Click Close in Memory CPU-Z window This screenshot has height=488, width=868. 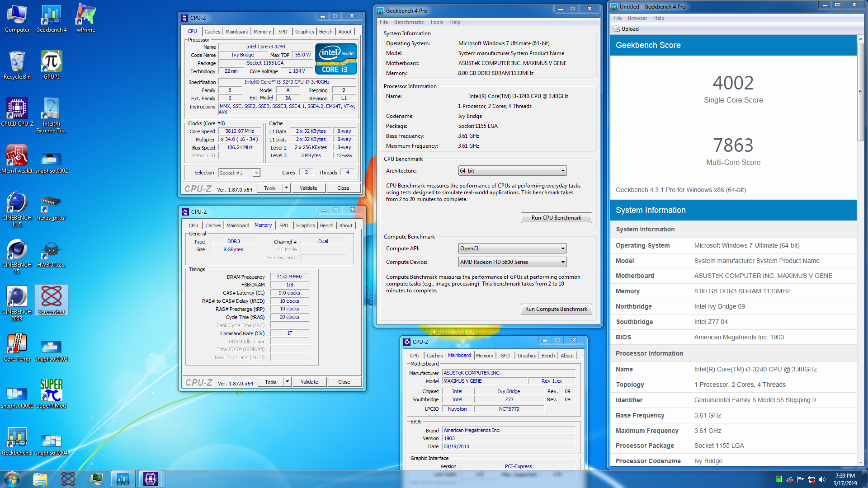point(344,382)
